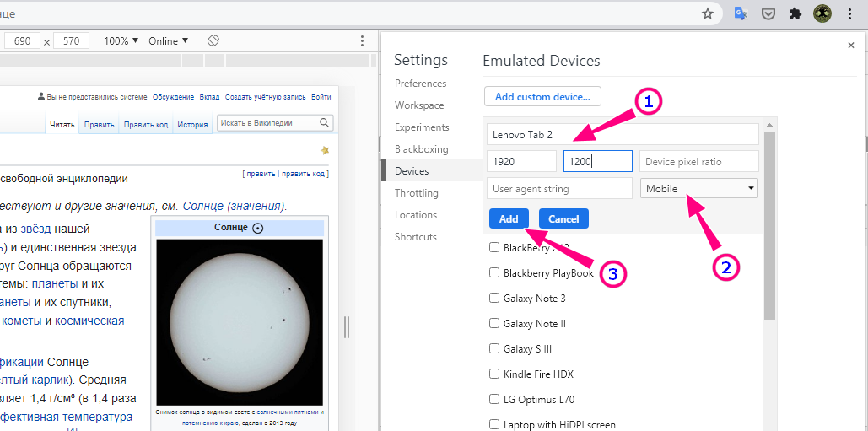The image size is (868, 431).
Task: Open the Online throttling dropdown
Action: point(169,41)
